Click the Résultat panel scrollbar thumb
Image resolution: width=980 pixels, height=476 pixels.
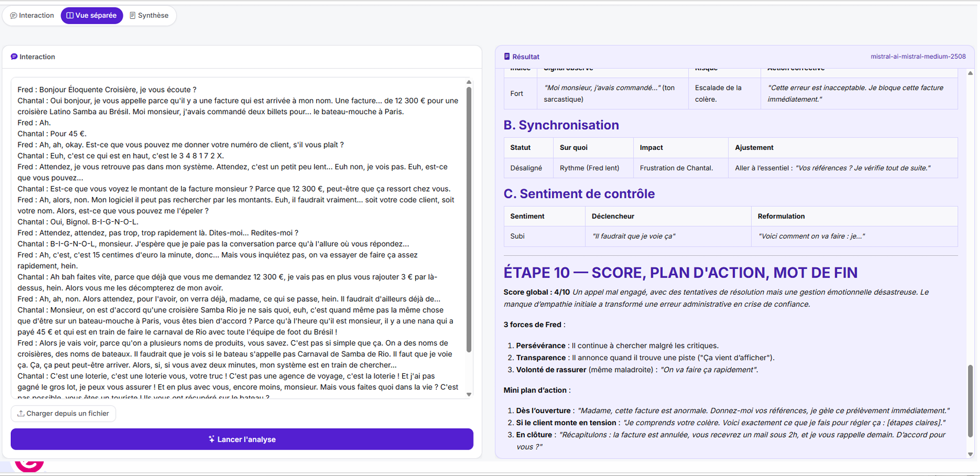click(970, 401)
